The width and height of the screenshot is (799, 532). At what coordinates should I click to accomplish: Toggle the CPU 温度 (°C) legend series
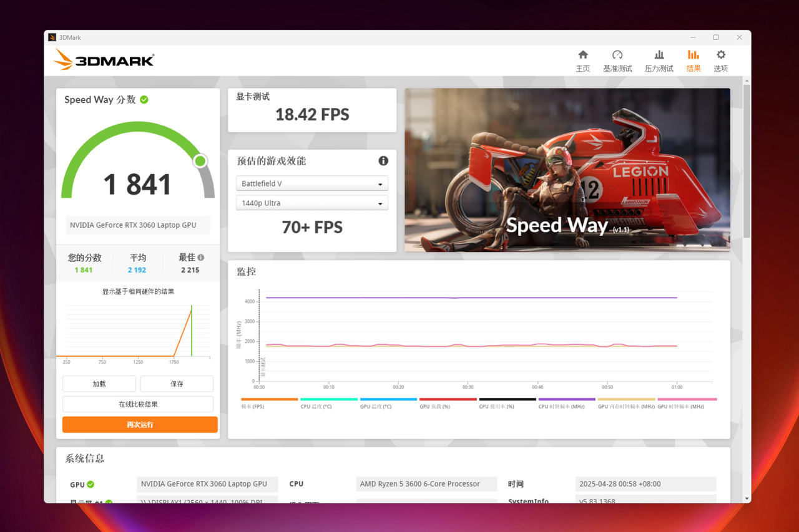(329, 403)
